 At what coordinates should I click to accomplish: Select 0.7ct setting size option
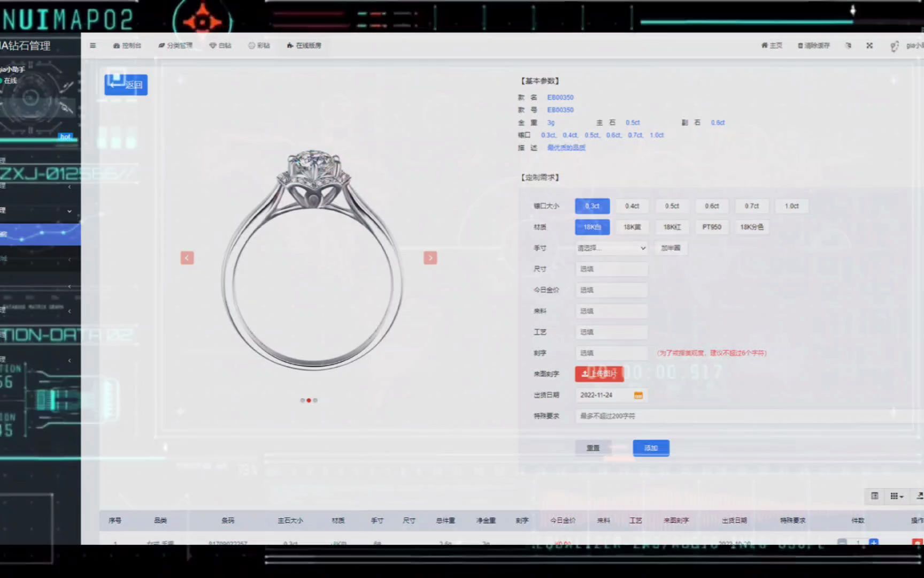[752, 206]
